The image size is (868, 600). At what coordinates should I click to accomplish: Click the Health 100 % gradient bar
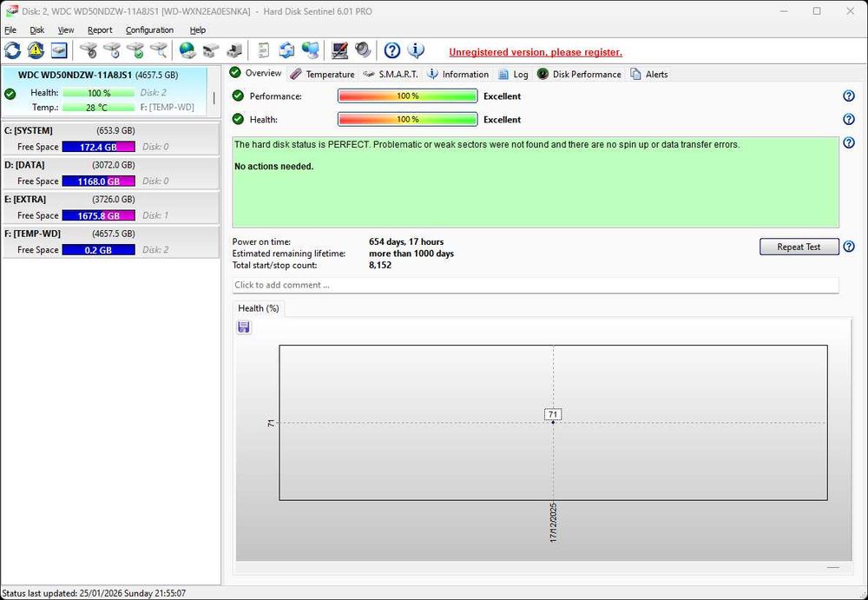(x=407, y=119)
